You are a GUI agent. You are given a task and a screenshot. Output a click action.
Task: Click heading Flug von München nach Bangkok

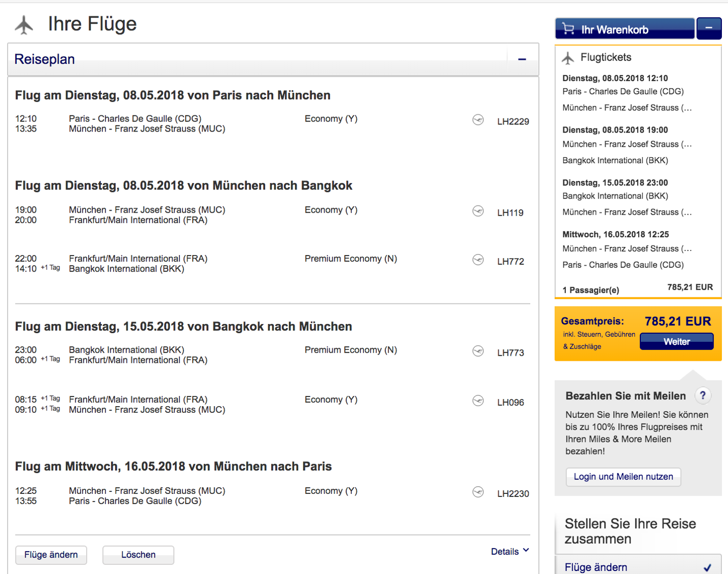pyautogui.click(x=184, y=186)
